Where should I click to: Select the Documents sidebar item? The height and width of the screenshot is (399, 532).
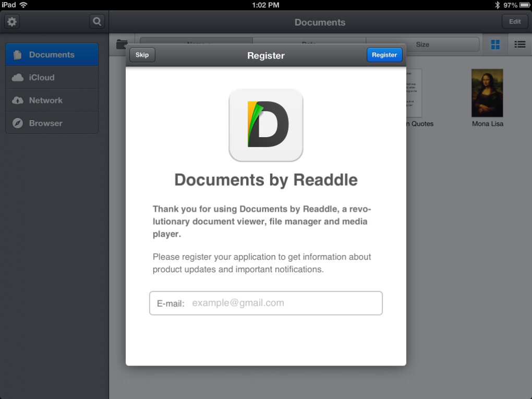point(52,55)
